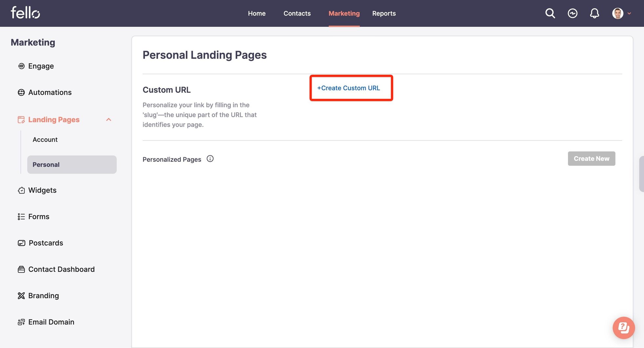Image resolution: width=644 pixels, height=348 pixels.
Task: Click the messenger icon beside search
Action: 572,13
